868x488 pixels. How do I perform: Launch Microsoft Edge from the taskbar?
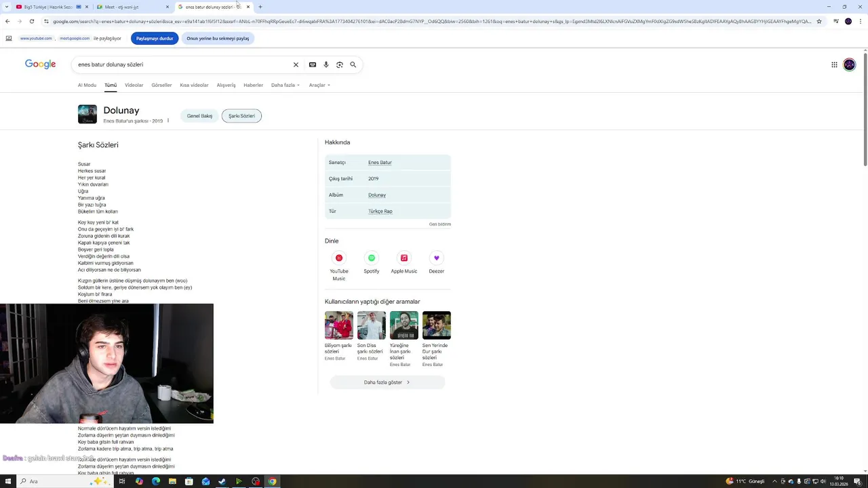tap(156, 481)
